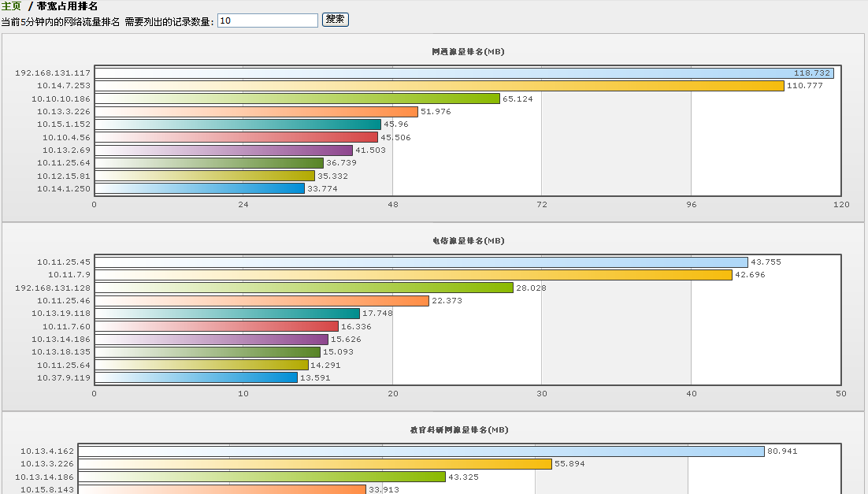Screen dimensions: 868x494
Task: Click the 10.11.7.9 yellow bar
Action: [413, 275]
